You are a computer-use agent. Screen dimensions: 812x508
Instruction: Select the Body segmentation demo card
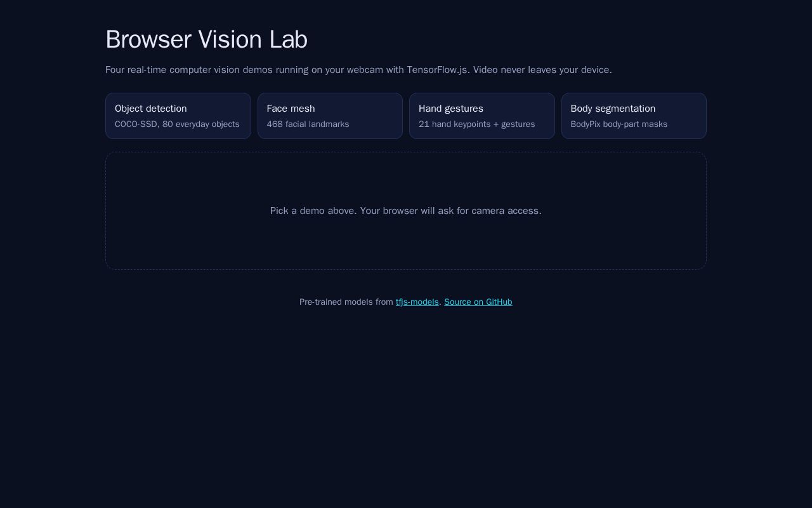click(634, 116)
